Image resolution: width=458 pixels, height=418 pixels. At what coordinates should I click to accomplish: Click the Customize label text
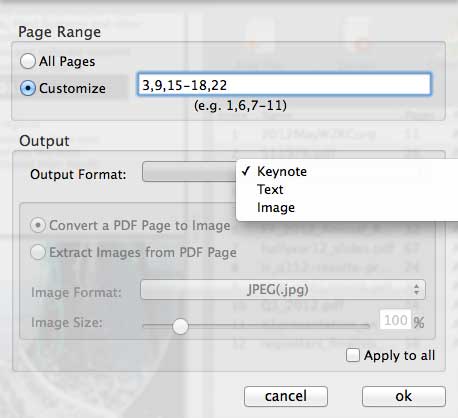(x=72, y=88)
